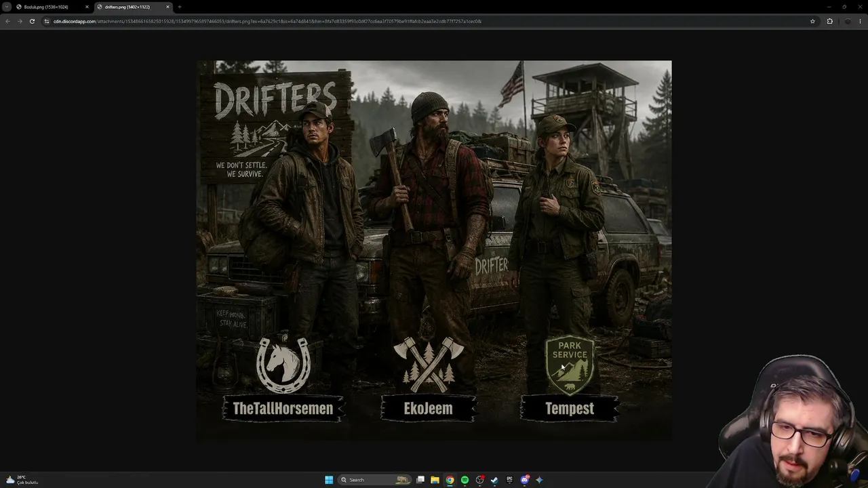868x488 pixels.
Task: View site information for cdn.discordapp.com
Action: click(x=47, y=21)
